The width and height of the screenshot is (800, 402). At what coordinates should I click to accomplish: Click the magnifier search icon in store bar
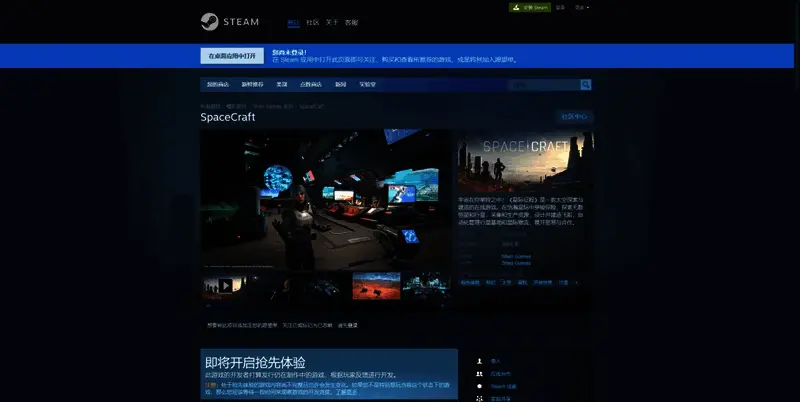(586, 85)
